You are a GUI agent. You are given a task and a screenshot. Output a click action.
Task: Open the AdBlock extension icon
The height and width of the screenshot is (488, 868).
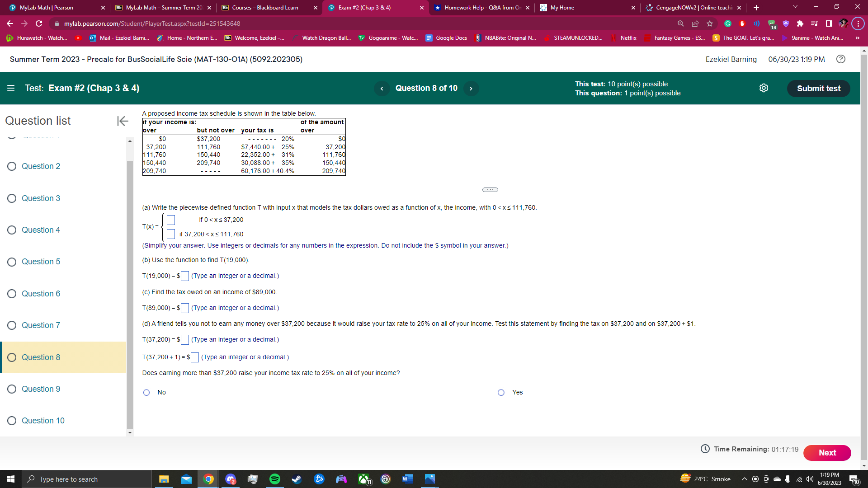742,23
